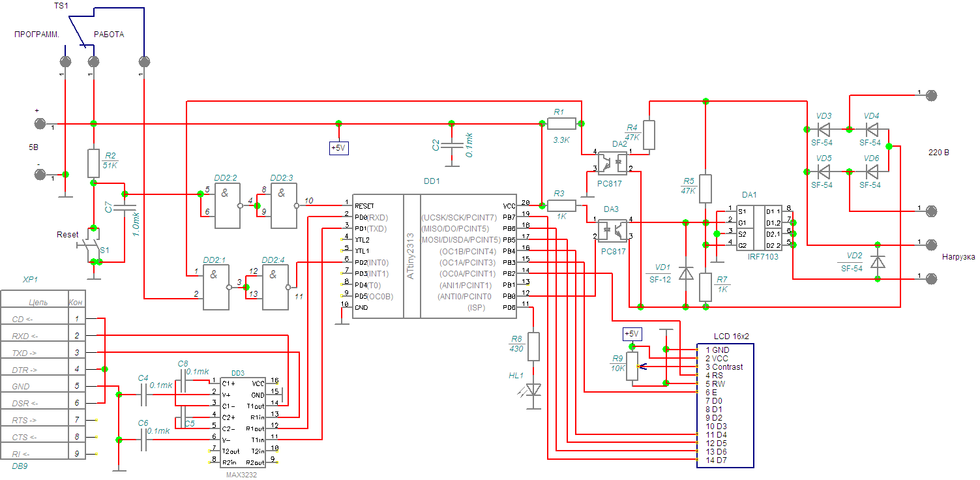Click '3 Contrast' pin on LCD
The image size is (980, 480).
[724, 367]
